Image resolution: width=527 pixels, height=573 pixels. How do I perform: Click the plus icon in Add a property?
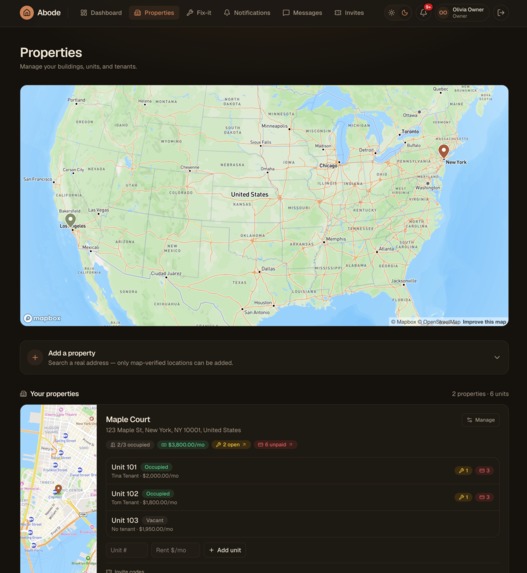(35, 357)
